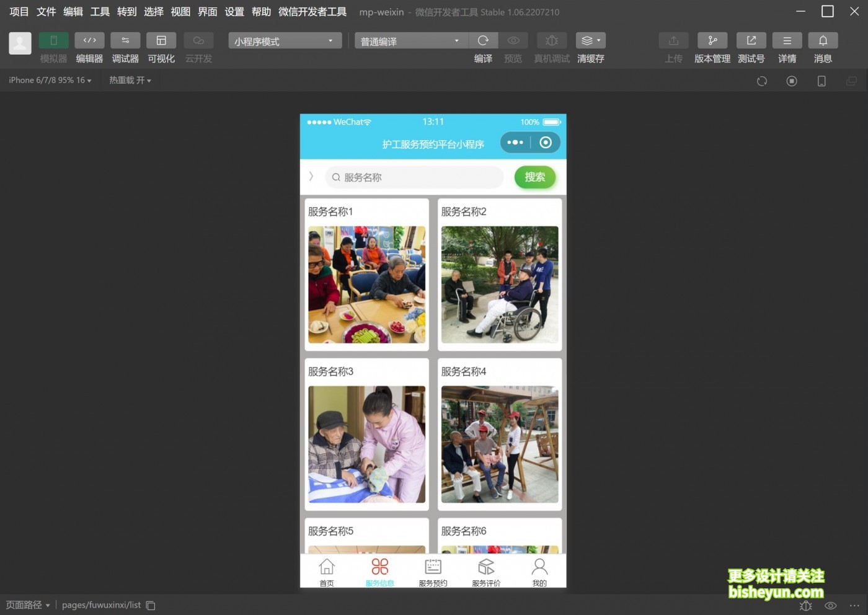Click the 服务名称 search input field
Viewport: 868px width, 615px height.
pyautogui.click(x=414, y=177)
